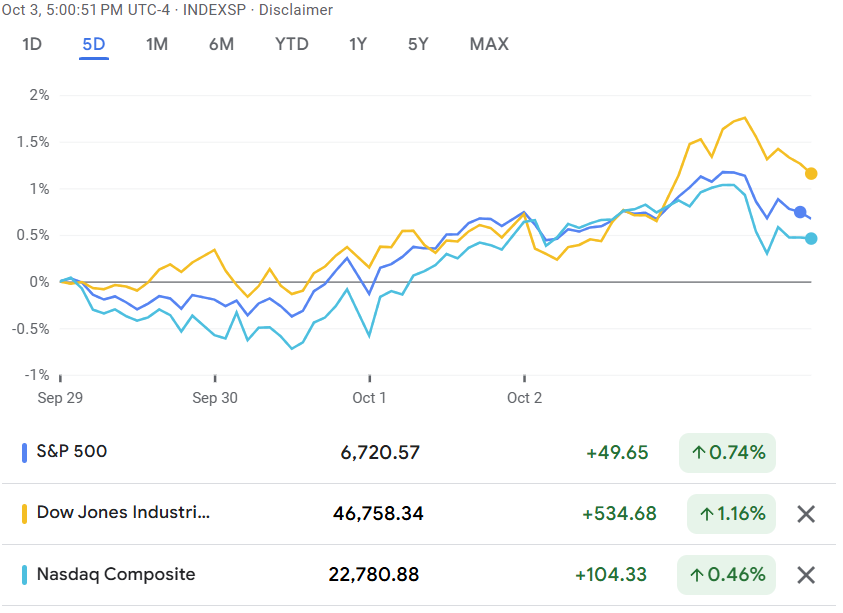Open the Disclaimer link
The height and width of the screenshot is (613, 843).
[296, 10]
